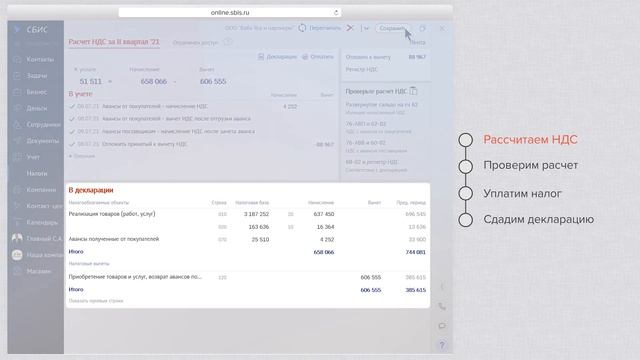Select Учет section label in sidebar
The height and width of the screenshot is (360, 640).
pyautogui.click(x=33, y=157)
